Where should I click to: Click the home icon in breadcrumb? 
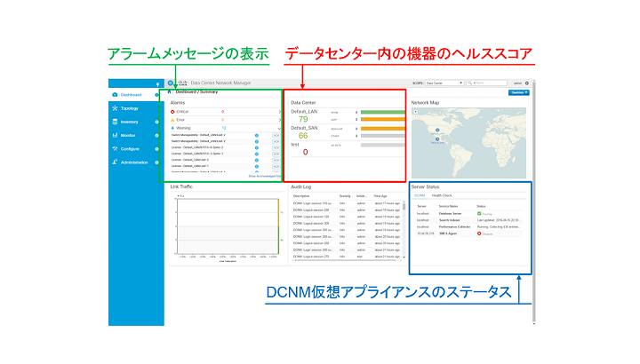pos(170,91)
